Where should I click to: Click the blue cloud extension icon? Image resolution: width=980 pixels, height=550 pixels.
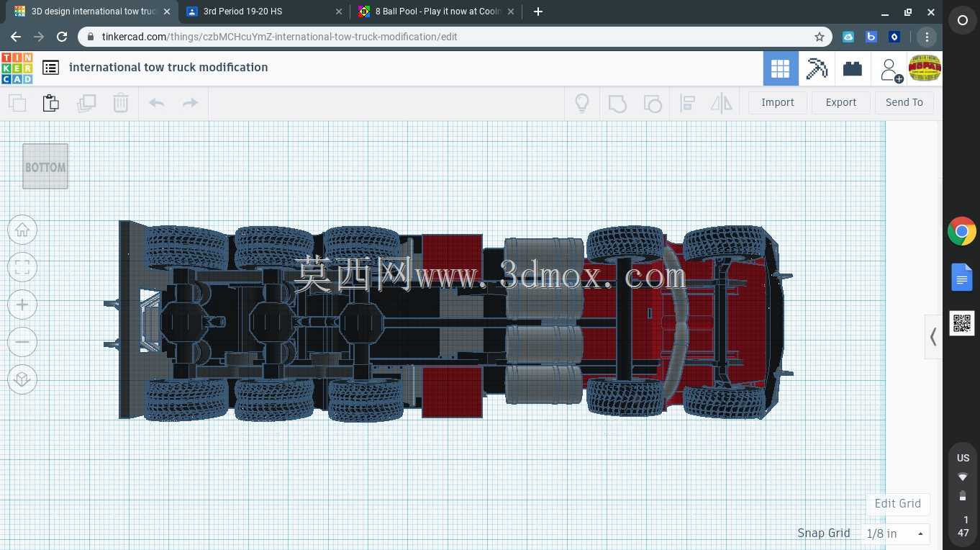click(x=848, y=37)
